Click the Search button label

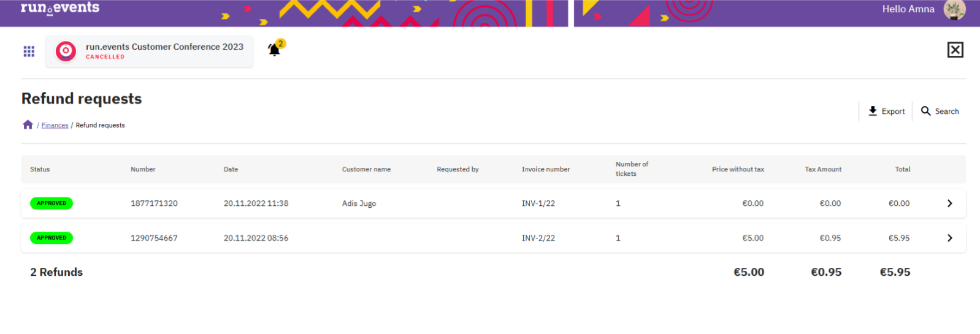947,112
